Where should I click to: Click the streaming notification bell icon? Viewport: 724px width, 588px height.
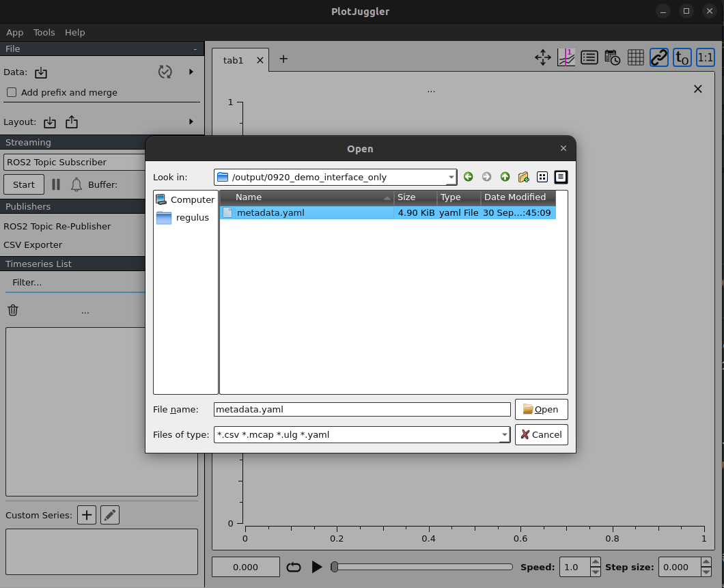point(76,184)
